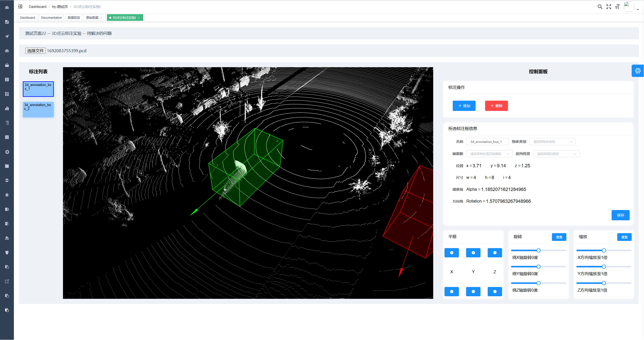Click the size text h = 8
Viewport: 644px width, 340px height.
click(x=489, y=178)
